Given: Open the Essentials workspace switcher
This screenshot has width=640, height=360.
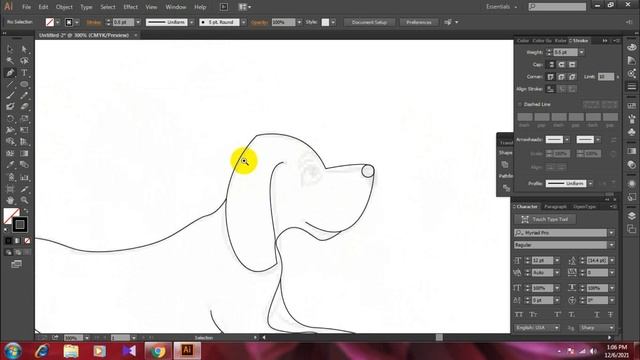Looking at the screenshot, I should point(501,7).
